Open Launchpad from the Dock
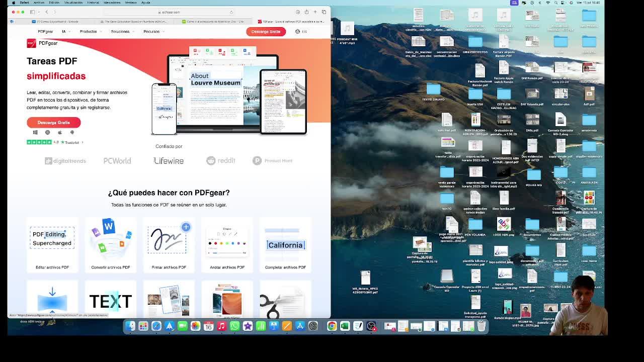This screenshot has height=362, width=644. click(143, 326)
